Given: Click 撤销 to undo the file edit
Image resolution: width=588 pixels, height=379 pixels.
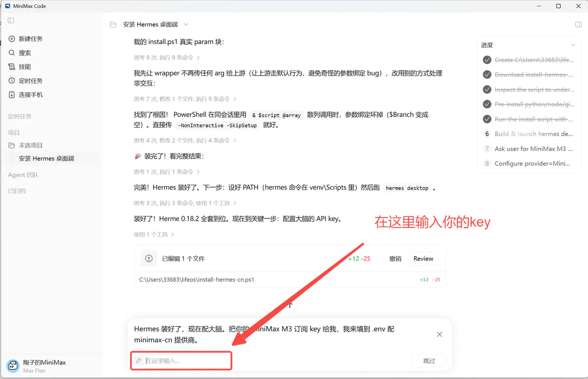Looking at the screenshot, I should pos(395,259).
